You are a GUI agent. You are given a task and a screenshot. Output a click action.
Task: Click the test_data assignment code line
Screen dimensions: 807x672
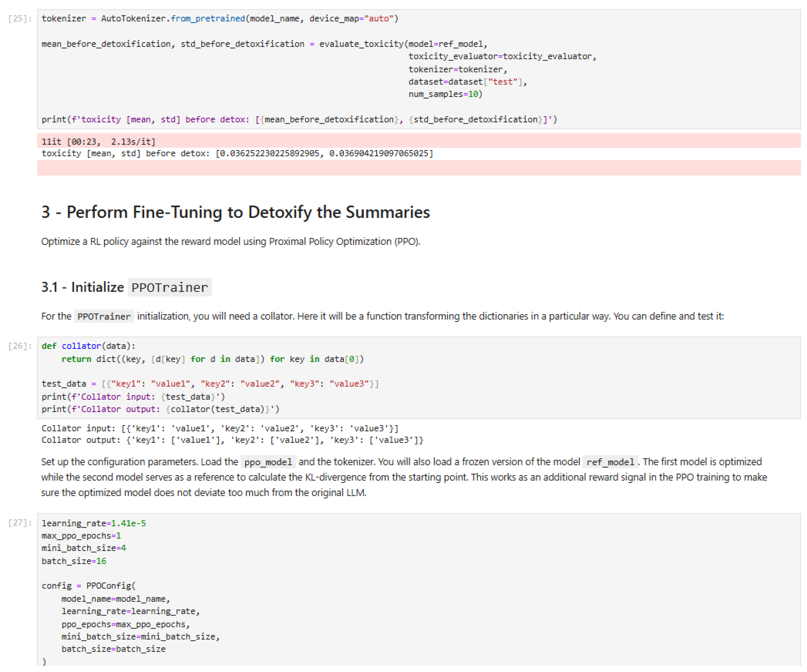210,384
